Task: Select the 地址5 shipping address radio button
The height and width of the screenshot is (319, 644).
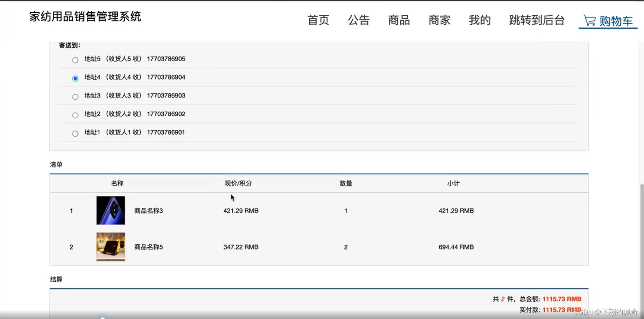Action: click(x=75, y=60)
